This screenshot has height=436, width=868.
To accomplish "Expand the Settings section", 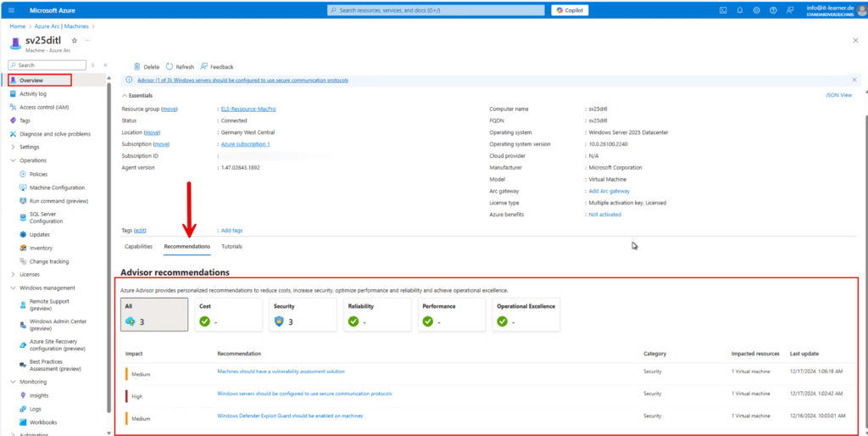I will [x=30, y=148].
